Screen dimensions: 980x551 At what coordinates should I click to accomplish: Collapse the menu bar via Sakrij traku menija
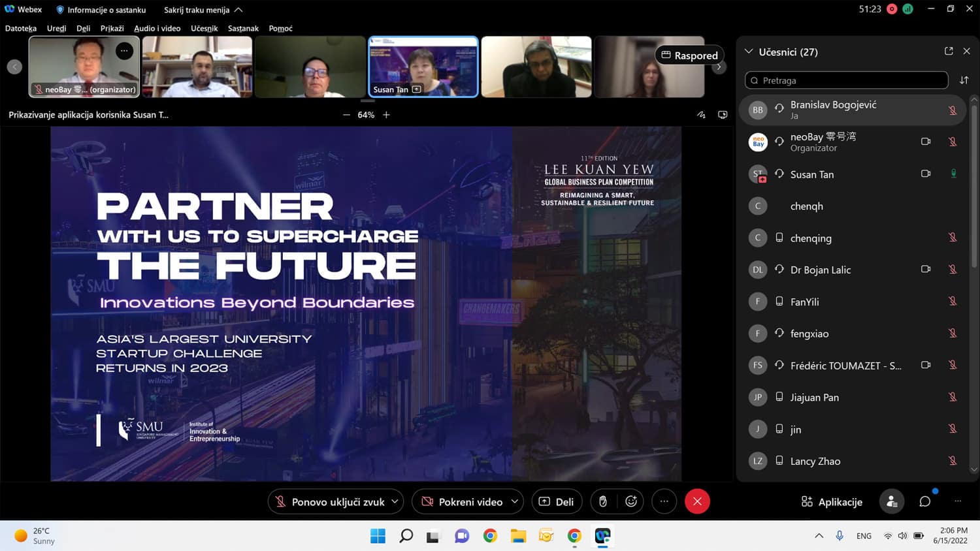click(203, 10)
